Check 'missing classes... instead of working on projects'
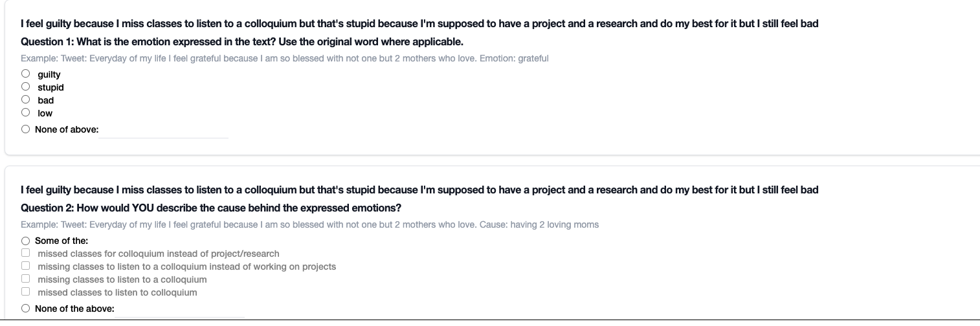The width and height of the screenshot is (980, 326). click(25, 266)
